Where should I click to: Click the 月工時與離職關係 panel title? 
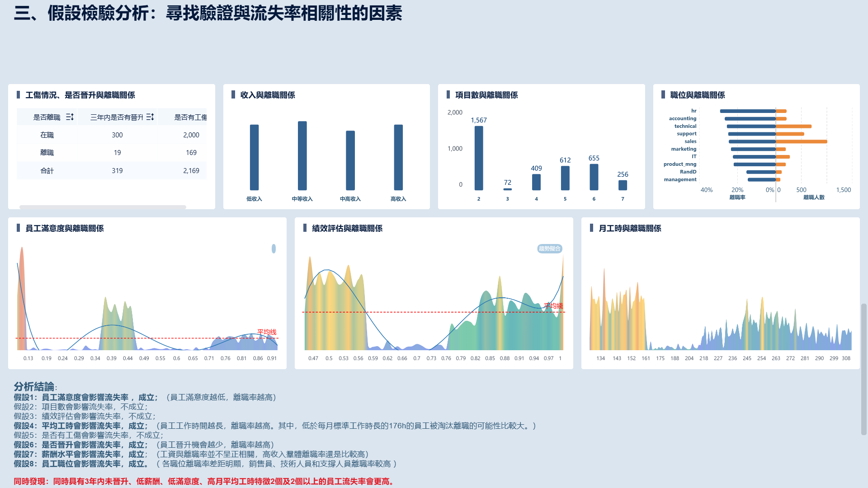coord(630,228)
